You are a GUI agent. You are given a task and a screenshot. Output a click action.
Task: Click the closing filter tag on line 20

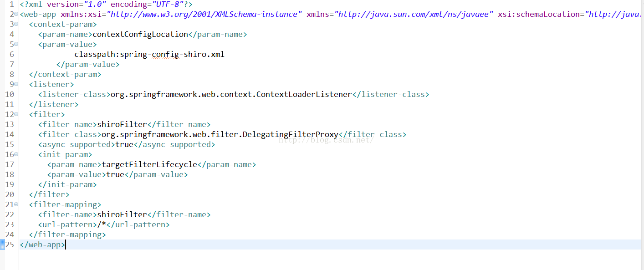point(49,194)
